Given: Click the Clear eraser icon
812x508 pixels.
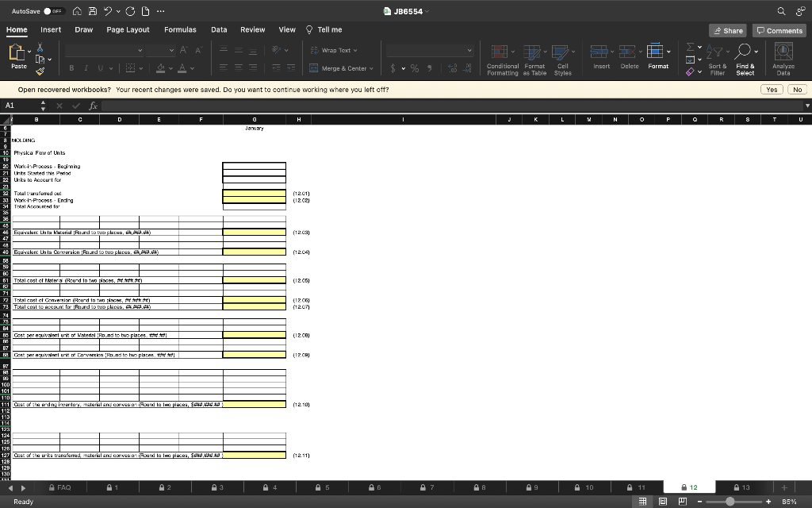Looking at the screenshot, I should (x=690, y=72).
